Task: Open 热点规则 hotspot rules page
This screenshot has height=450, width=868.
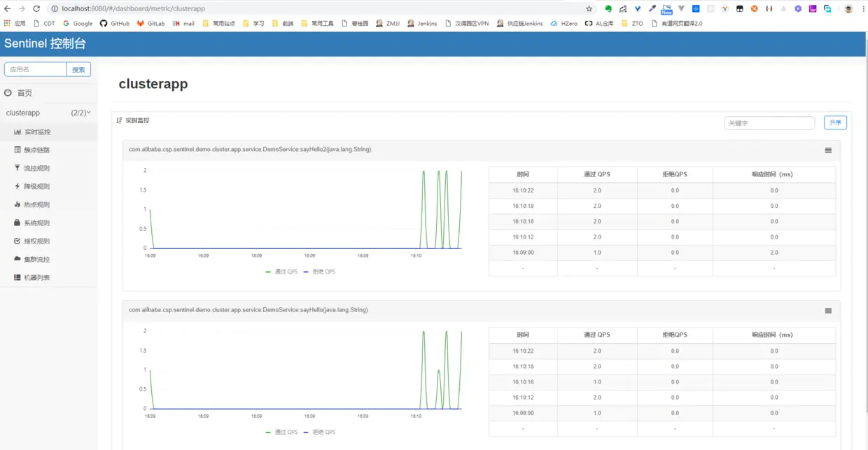Action: tap(48, 204)
